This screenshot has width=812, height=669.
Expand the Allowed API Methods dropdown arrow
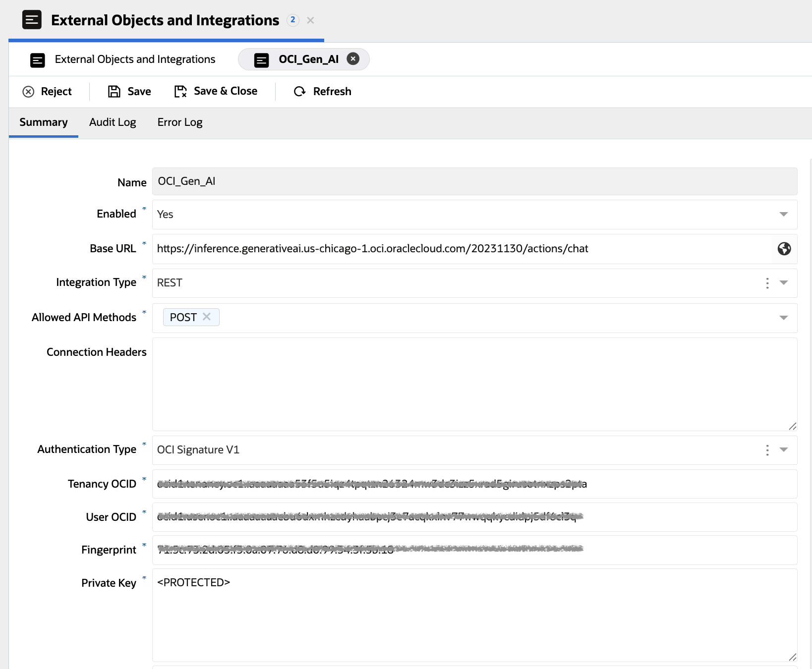[x=784, y=318]
